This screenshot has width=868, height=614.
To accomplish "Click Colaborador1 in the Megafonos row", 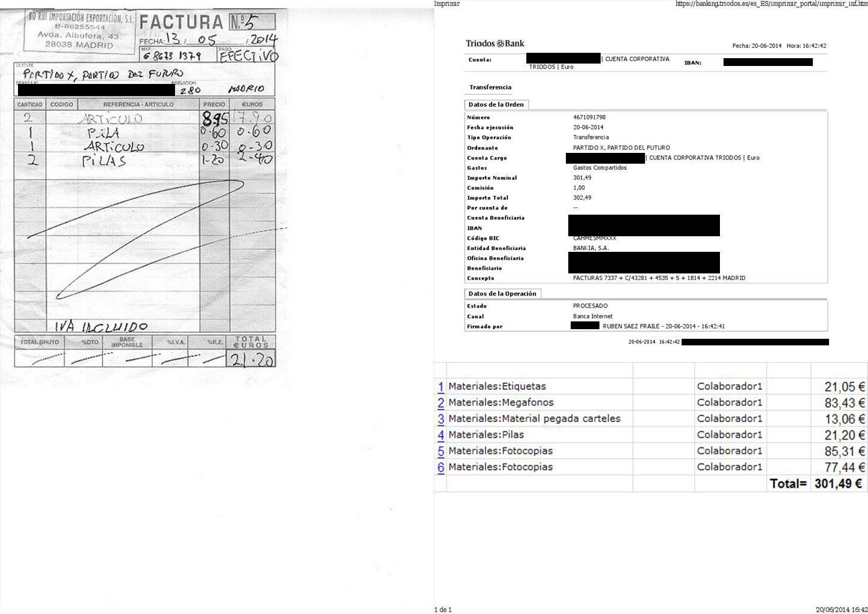I will pyautogui.click(x=730, y=403).
